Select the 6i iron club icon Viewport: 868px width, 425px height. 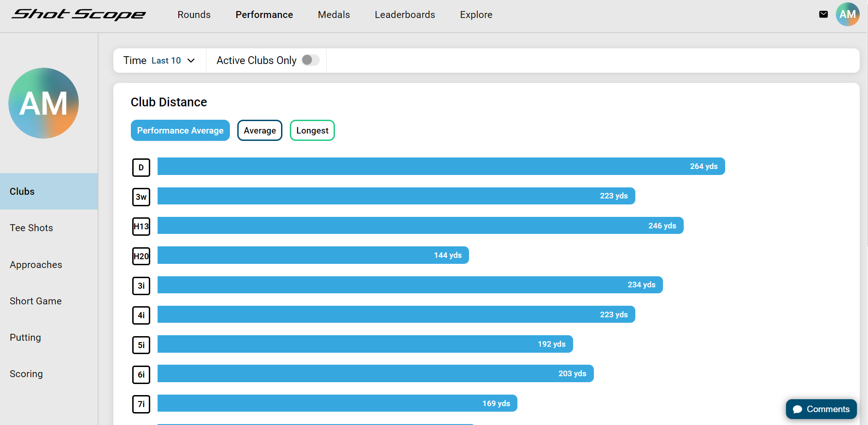click(141, 374)
